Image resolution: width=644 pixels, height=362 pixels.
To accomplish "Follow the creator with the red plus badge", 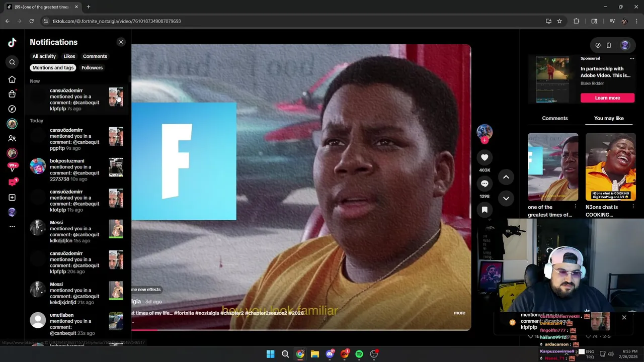I will pos(485,140).
